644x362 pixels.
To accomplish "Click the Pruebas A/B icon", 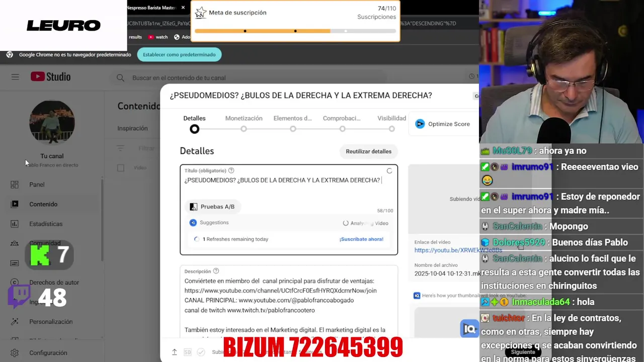I will point(193,207).
